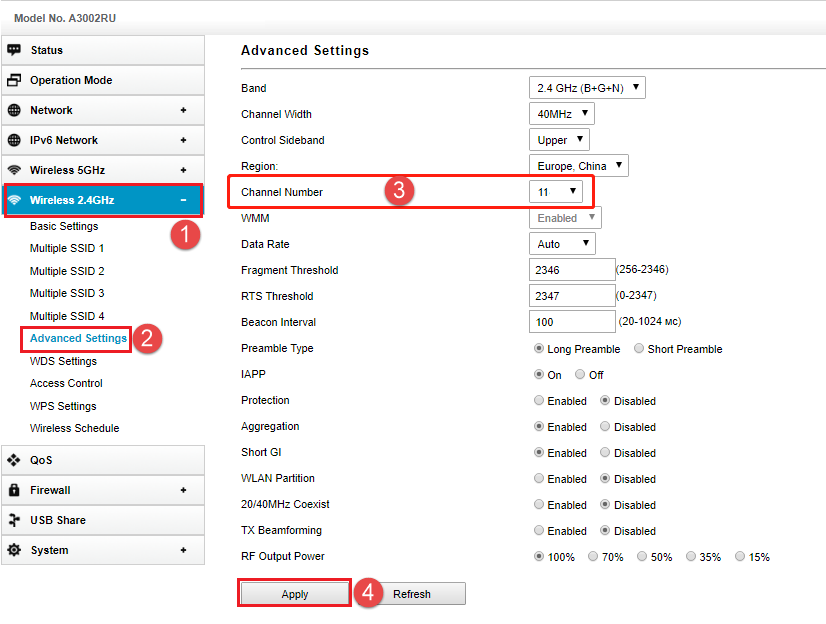Image resolution: width=826 pixels, height=624 pixels.
Task: Open the Channel Width dropdown
Action: click(561, 114)
